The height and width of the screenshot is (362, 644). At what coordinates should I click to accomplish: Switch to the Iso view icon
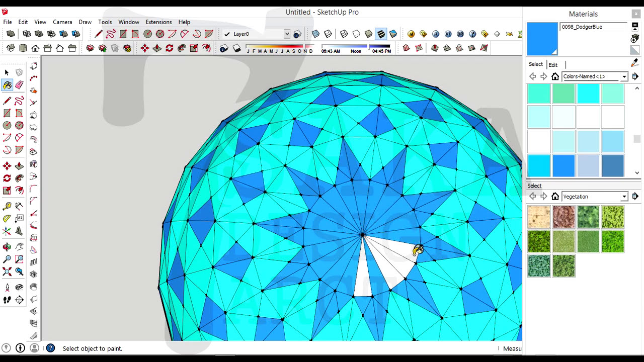click(x=11, y=48)
